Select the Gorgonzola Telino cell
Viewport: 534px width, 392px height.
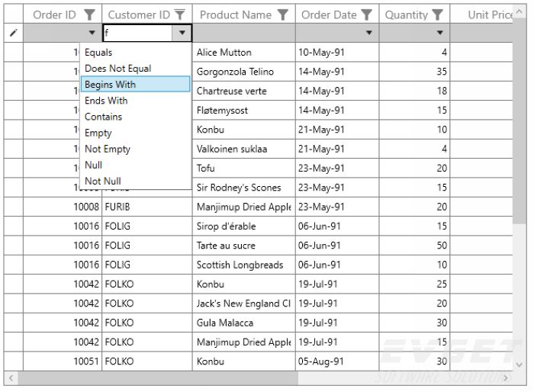[244, 72]
